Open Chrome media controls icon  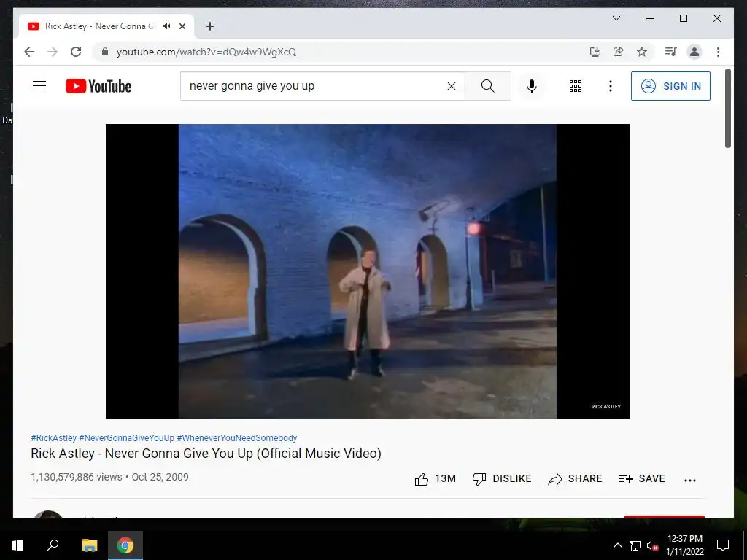click(671, 52)
